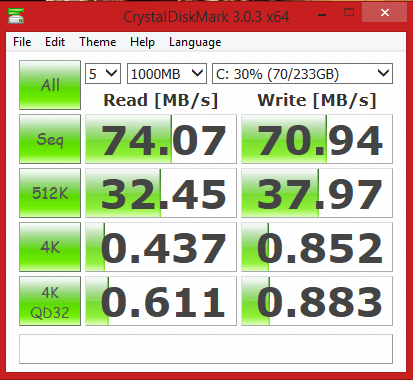Image resolution: width=413 pixels, height=380 pixels.
Task: Run all benchmarks with All button
Action: 50,85
